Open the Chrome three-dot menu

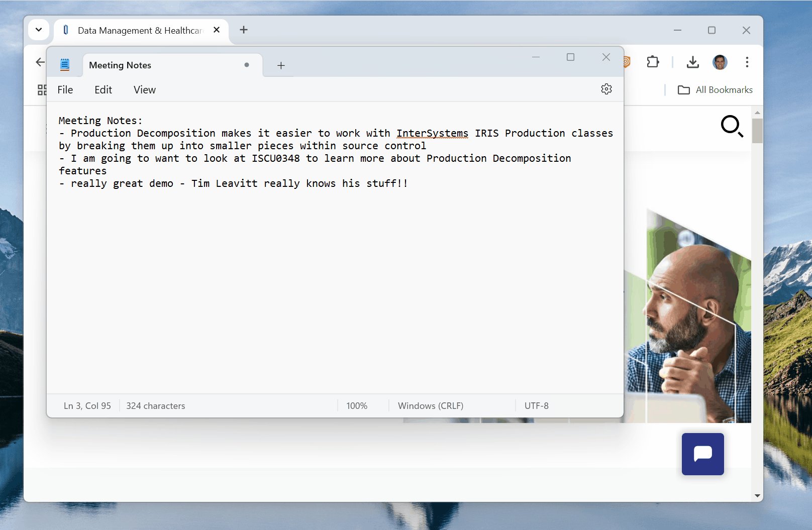(x=747, y=62)
